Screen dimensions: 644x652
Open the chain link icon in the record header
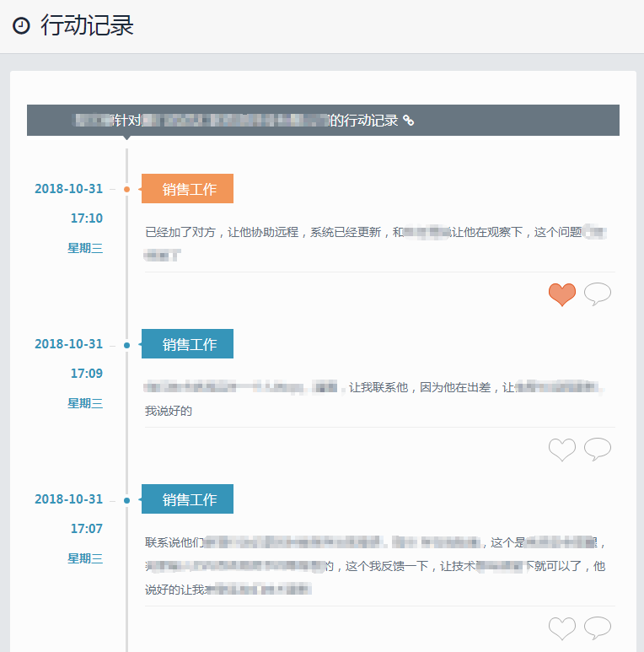click(x=409, y=121)
